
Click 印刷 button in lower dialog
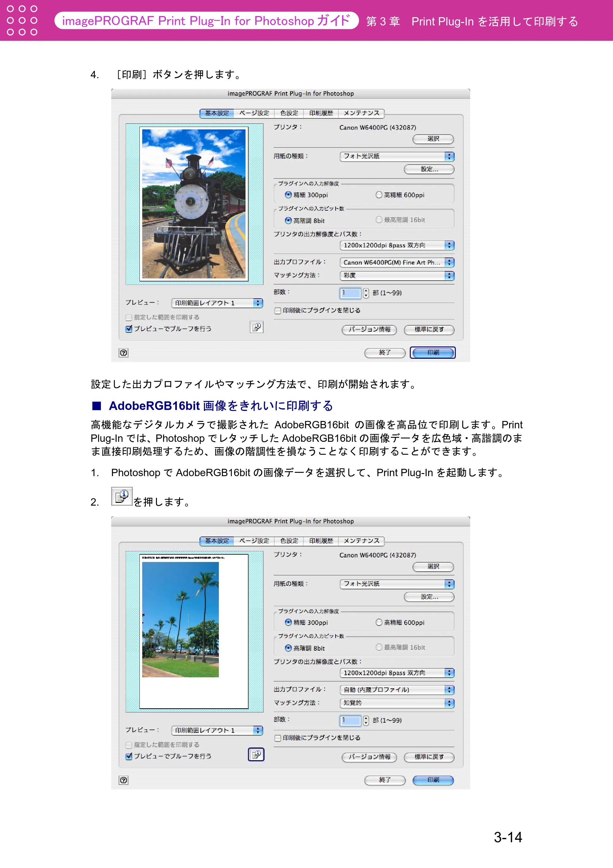433,780
